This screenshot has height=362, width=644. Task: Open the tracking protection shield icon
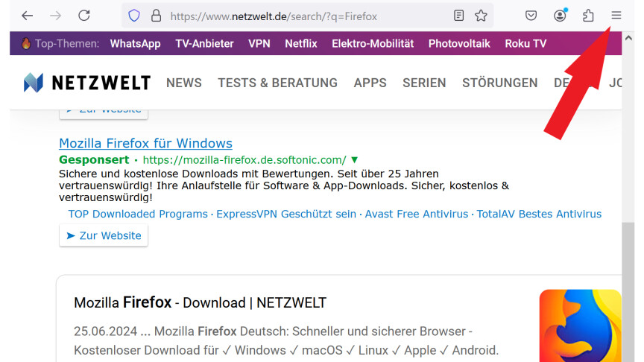pyautogui.click(x=134, y=16)
